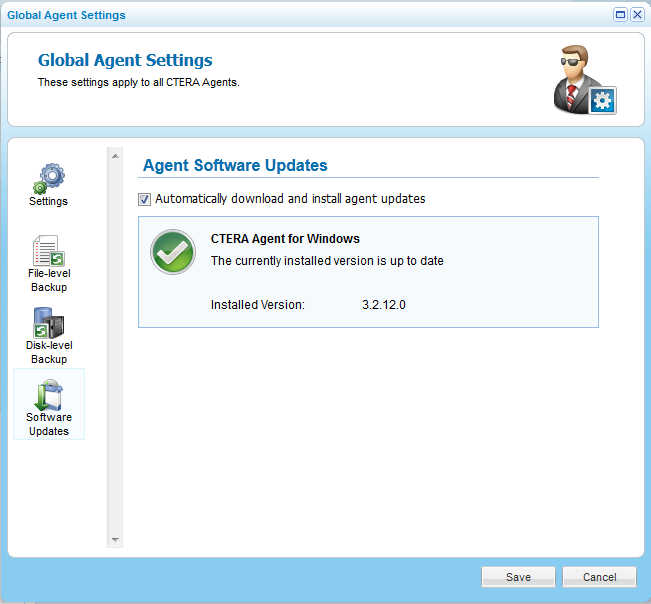Screen dimensions: 651x604
Task: Click 'The currently installed version is up to date'
Action: (327, 261)
